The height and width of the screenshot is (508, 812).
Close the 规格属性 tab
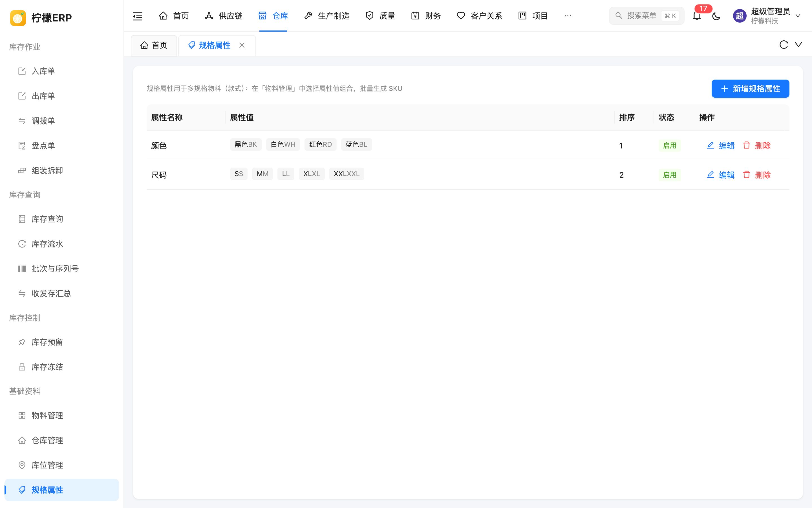242,45
